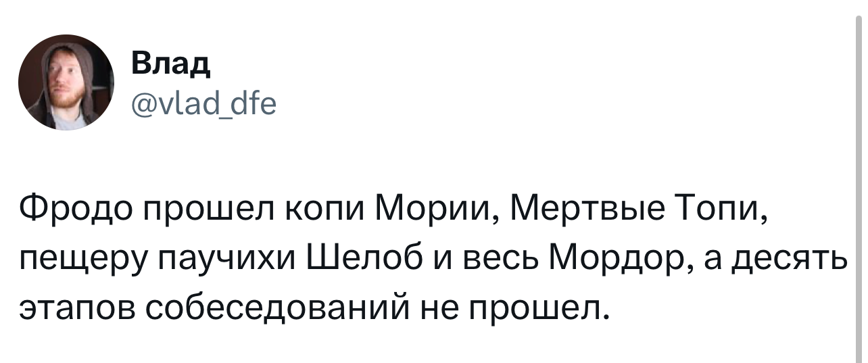The image size is (868, 363).
Task: Click the word этапов in the tweet
Action: [x=76, y=306]
